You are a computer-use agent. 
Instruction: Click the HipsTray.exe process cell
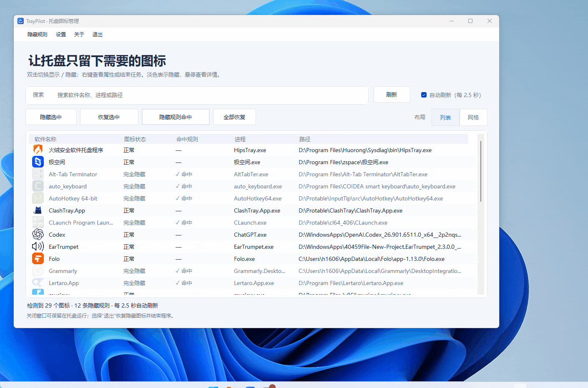(x=250, y=150)
